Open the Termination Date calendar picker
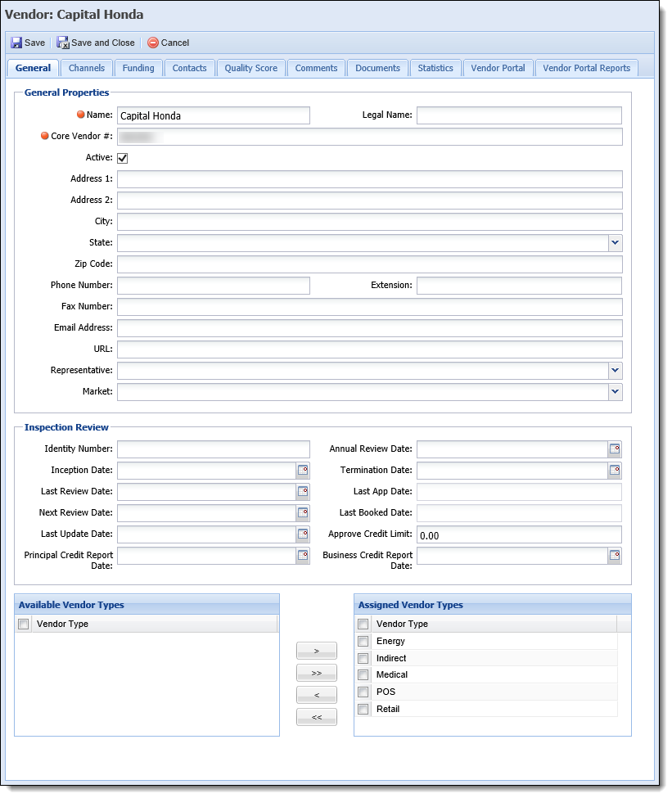Screen dimensions: 672x798 (615, 471)
